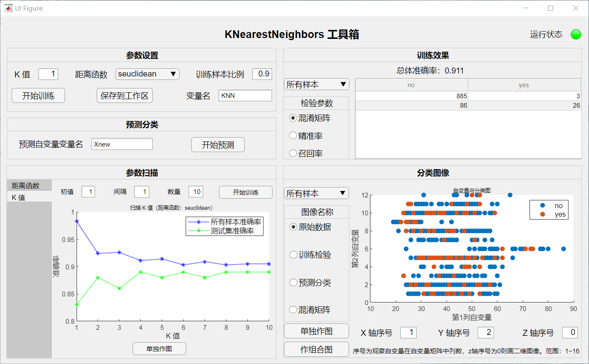589x364 pixels.
Task: Click the X 轴序号 input field
Action: 408,332
